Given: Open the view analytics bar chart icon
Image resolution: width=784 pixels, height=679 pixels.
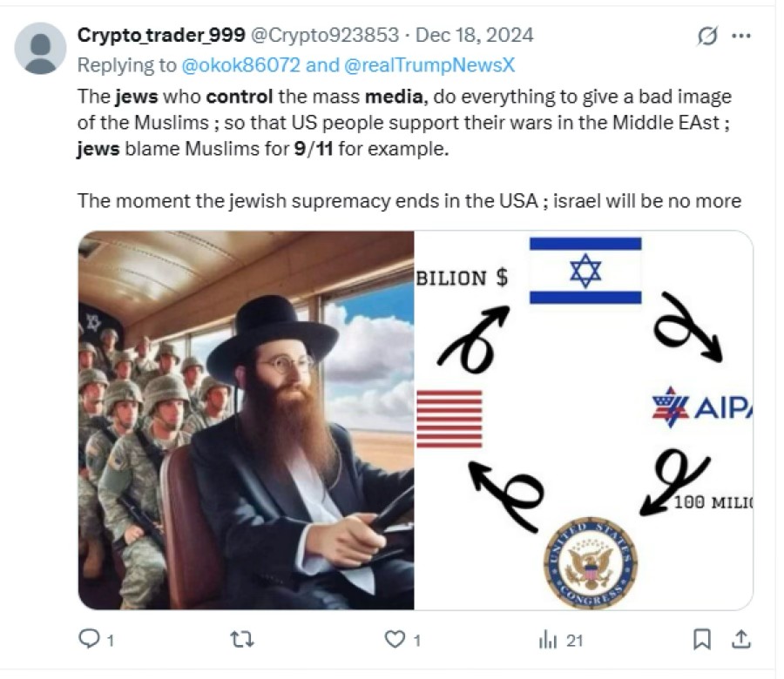Looking at the screenshot, I should 548,639.
